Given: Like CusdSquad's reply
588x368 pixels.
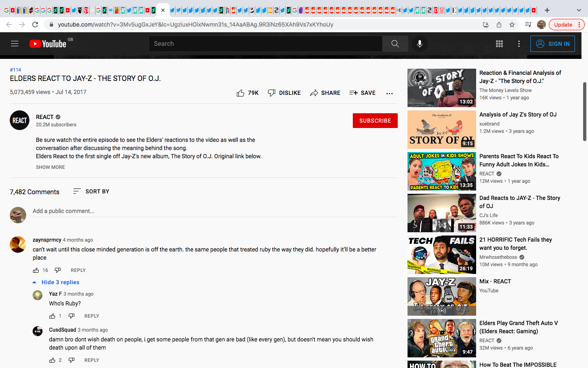Looking at the screenshot, I should click(52, 360).
